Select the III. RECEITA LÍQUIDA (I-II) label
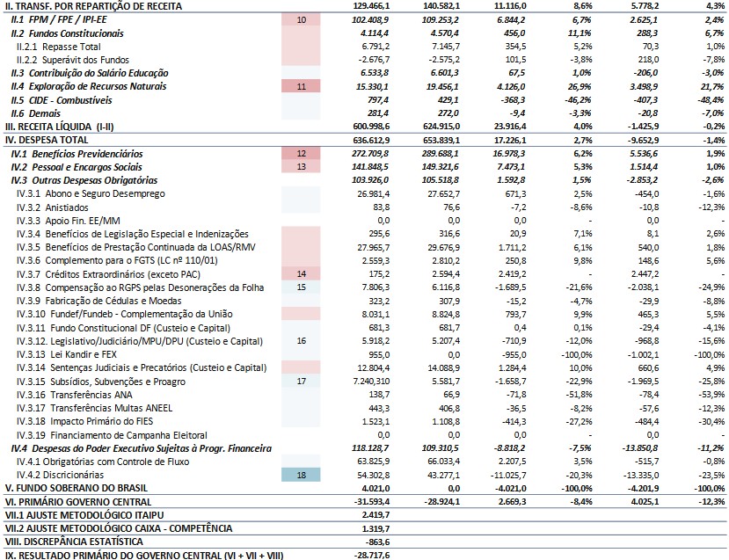The width and height of the screenshot is (729, 560). click(61, 127)
